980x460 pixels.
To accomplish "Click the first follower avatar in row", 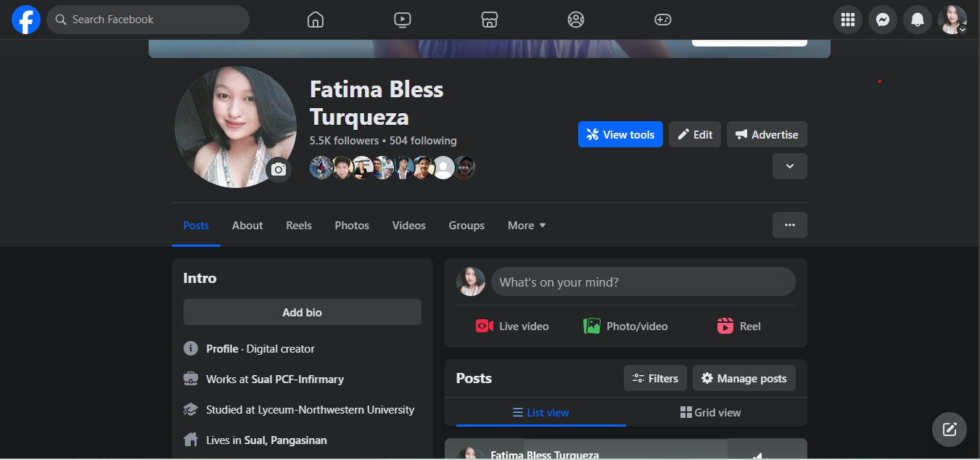I will pos(321,168).
